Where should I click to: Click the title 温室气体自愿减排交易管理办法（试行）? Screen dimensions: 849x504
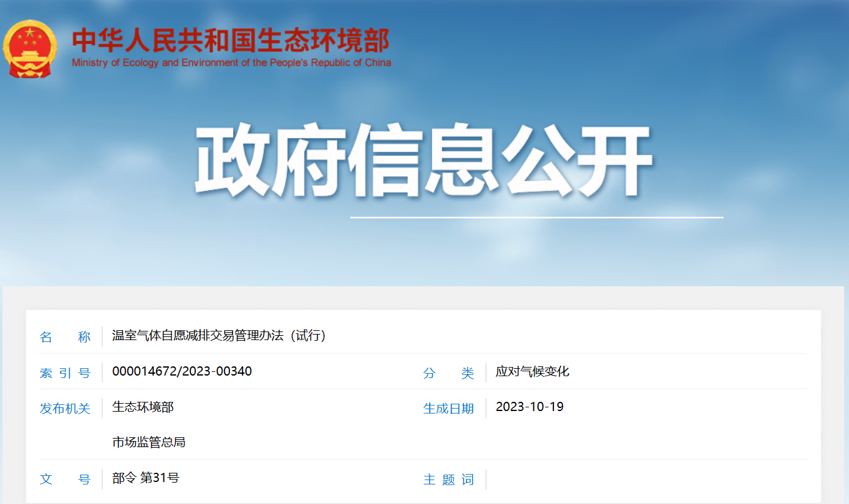coord(219,336)
